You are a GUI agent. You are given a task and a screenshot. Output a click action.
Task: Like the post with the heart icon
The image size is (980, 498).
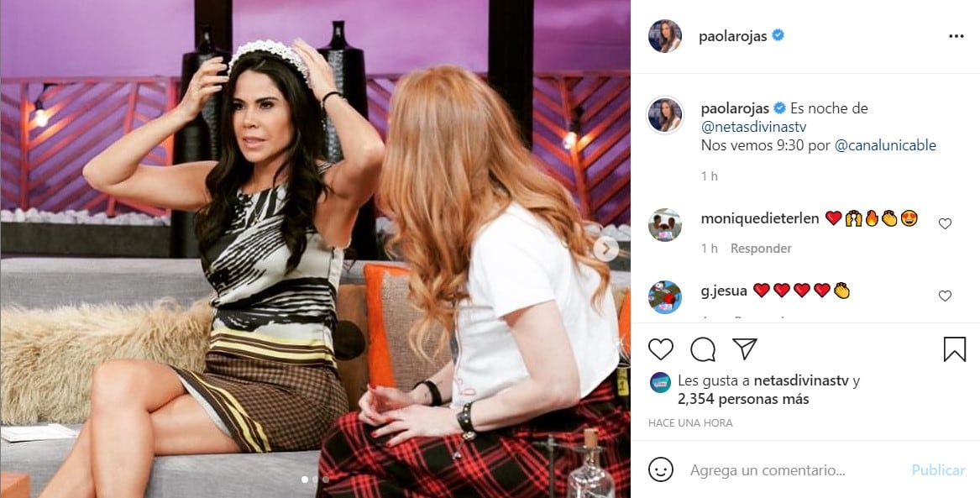[661, 349]
